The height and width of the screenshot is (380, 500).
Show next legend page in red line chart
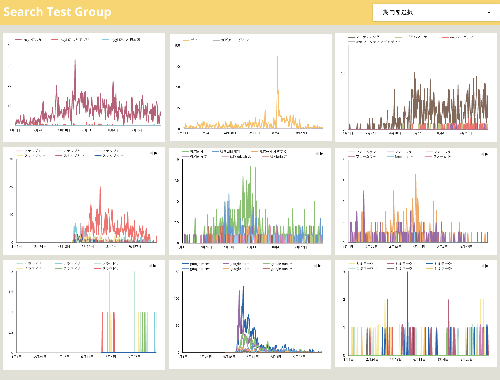(155, 153)
